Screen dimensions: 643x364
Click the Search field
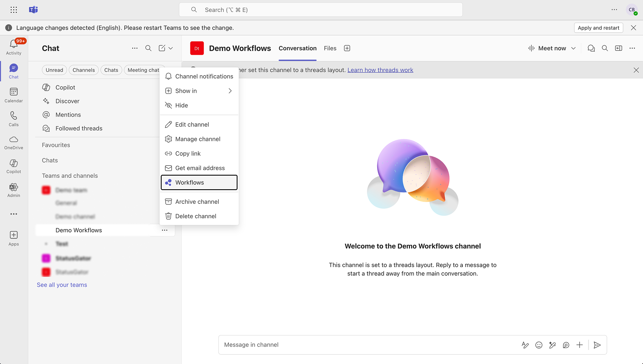click(321, 10)
